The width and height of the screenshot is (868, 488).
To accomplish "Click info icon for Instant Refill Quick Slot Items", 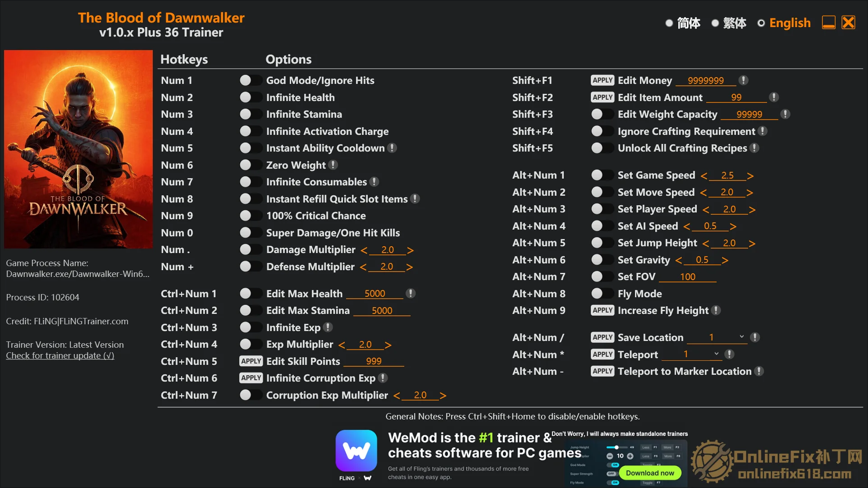I will pos(415,199).
